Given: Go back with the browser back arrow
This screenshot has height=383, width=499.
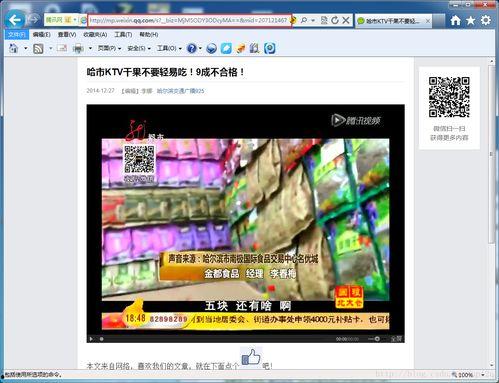Looking at the screenshot, I should (x=15, y=20).
